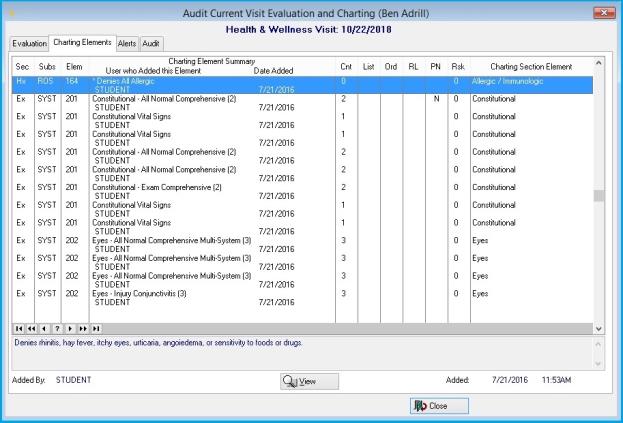The image size is (623, 423).
Task: Click the rewind page-back navigation icon
Action: pos(31,328)
